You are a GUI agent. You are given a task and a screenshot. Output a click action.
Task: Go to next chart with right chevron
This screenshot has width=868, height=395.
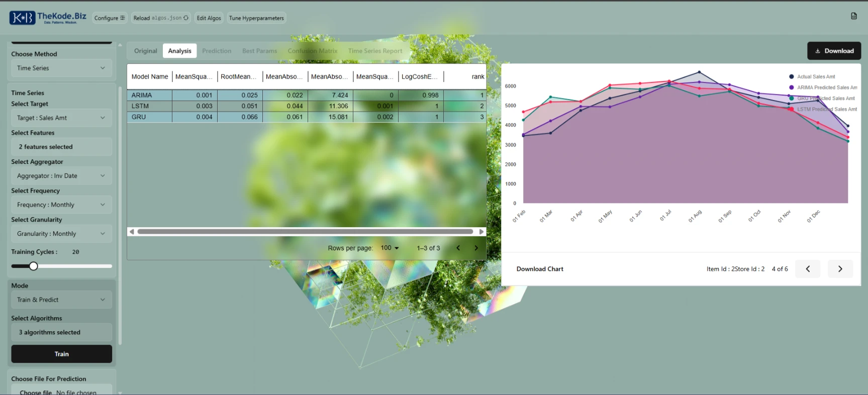pyautogui.click(x=840, y=269)
